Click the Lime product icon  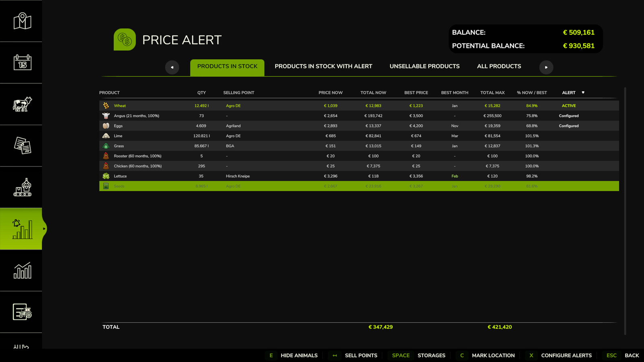(x=106, y=136)
